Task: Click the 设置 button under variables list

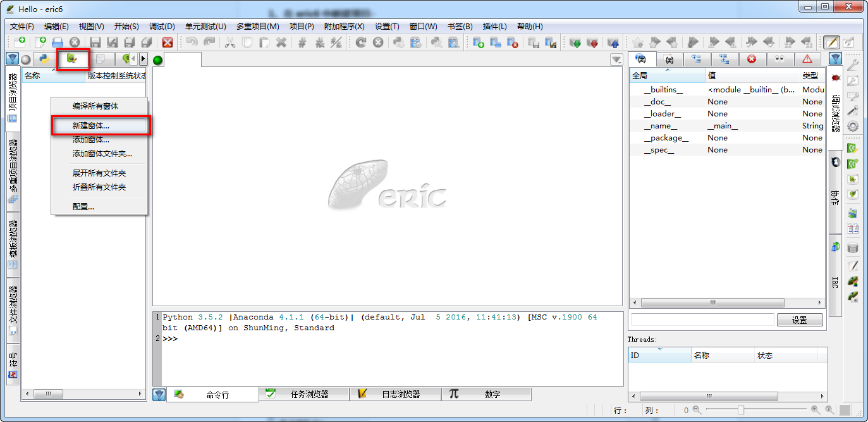Action: click(800, 320)
